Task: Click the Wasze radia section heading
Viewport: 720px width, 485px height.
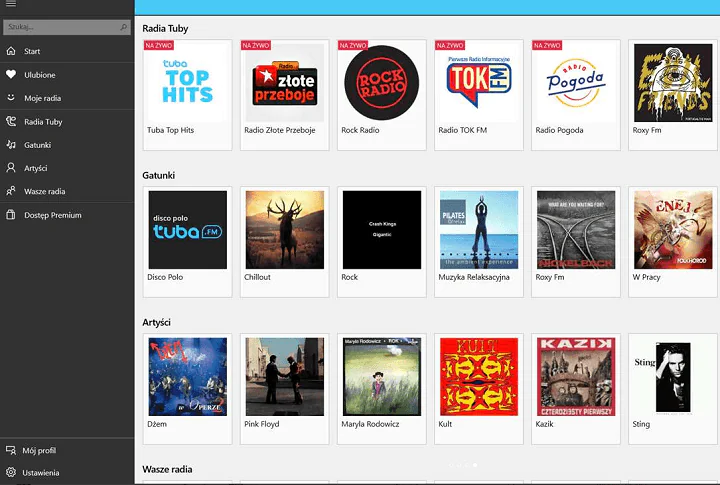Action: 167,469
